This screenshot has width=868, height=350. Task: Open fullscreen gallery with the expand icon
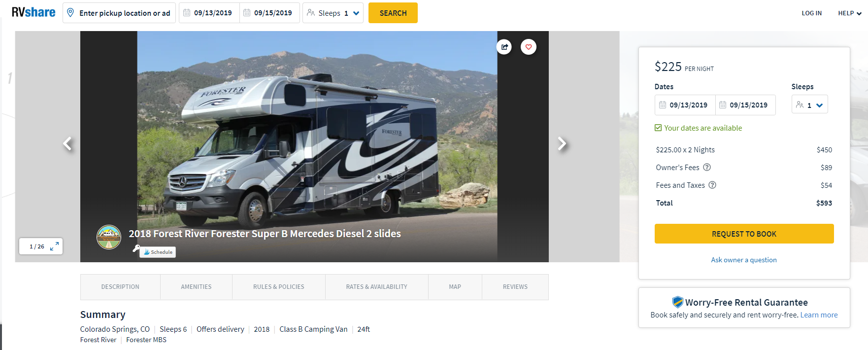click(x=54, y=246)
